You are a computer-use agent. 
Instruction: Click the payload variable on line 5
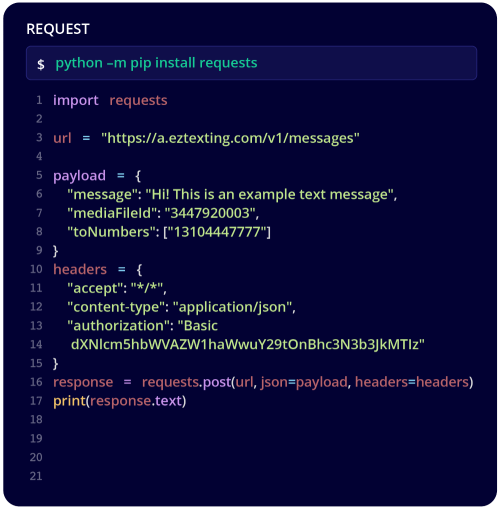coord(79,176)
